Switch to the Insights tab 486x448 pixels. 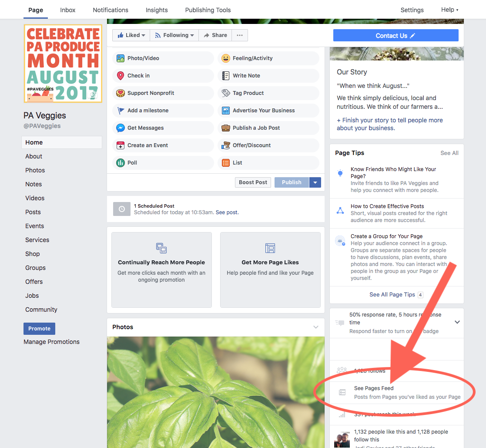click(x=157, y=10)
